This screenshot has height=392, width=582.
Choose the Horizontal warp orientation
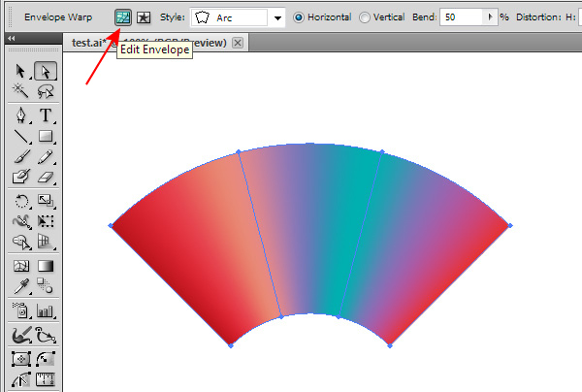pyautogui.click(x=322, y=17)
